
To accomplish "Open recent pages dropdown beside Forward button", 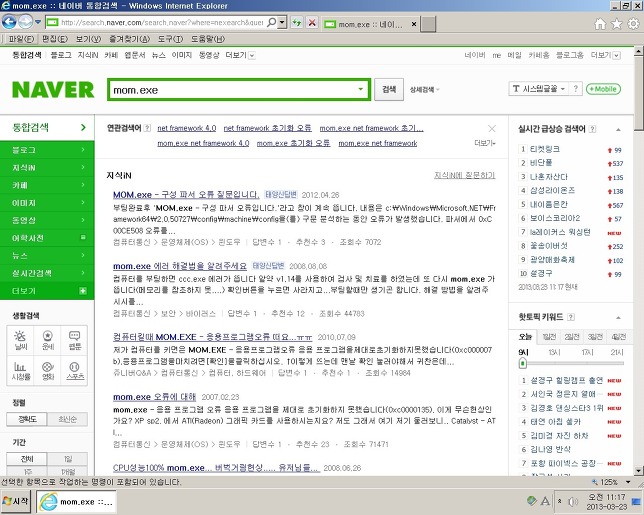I will pyautogui.click(x=38, y=22).
